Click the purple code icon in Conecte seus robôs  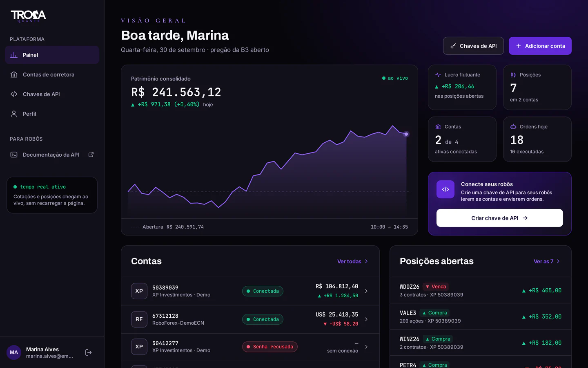[x=445, y=189]
